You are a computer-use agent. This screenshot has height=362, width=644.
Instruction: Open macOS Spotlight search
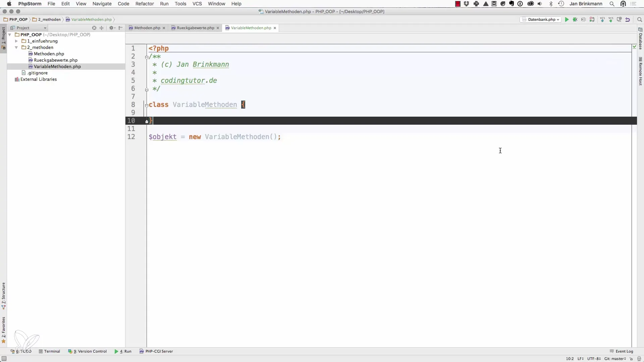(x=612, y=4)
